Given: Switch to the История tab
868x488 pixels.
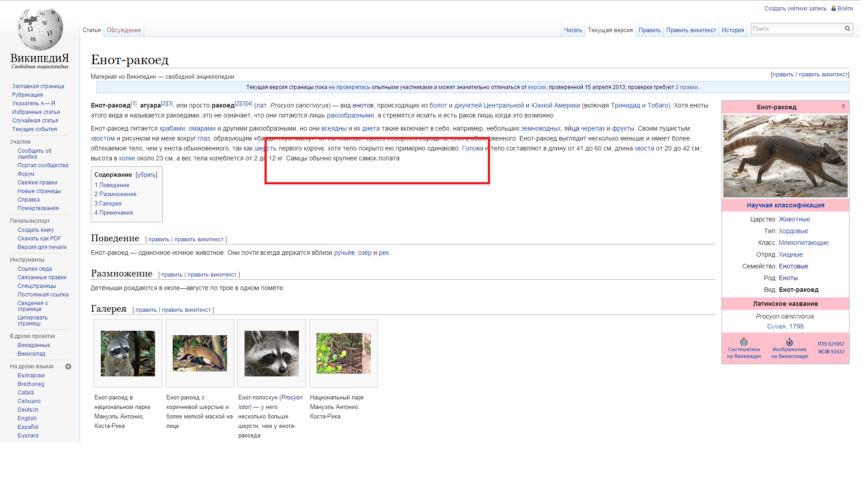Looking at the screenshot, I should pos(732,30).
